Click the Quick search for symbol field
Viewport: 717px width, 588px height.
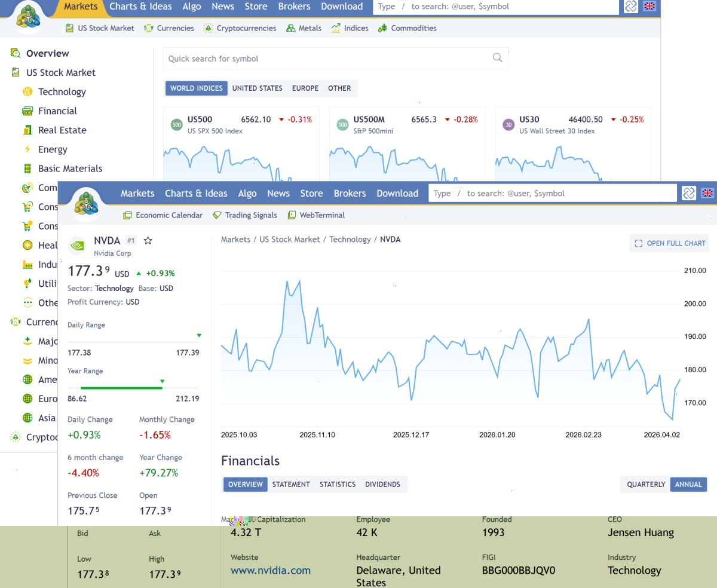336,59
